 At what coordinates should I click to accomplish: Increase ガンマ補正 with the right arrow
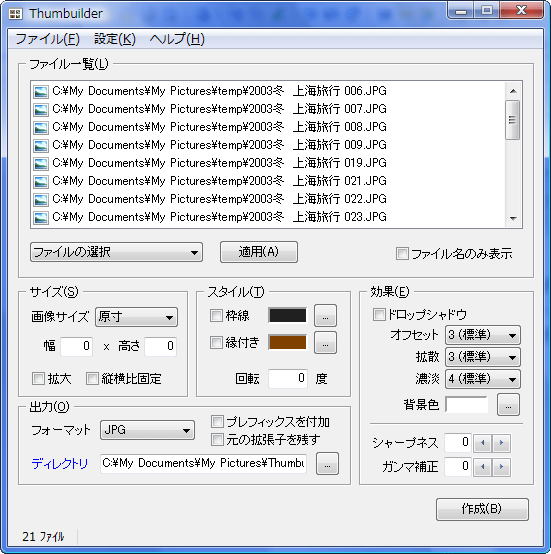point(501,467)
